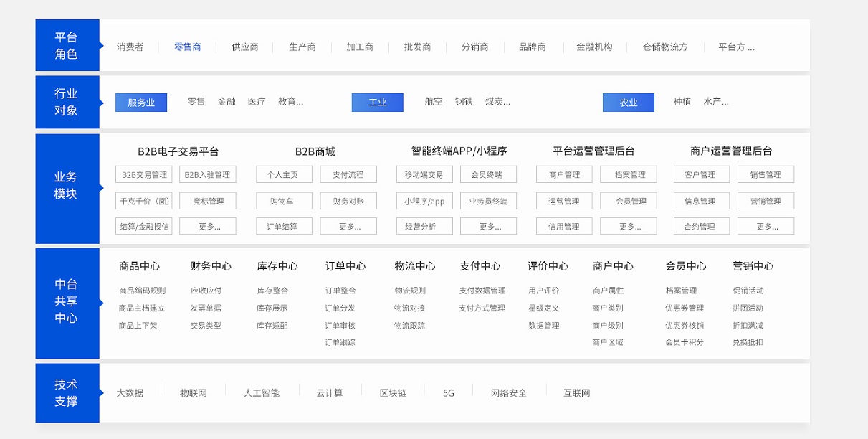Choose 金融机构 from the platform roles

(x=594, y=47)
